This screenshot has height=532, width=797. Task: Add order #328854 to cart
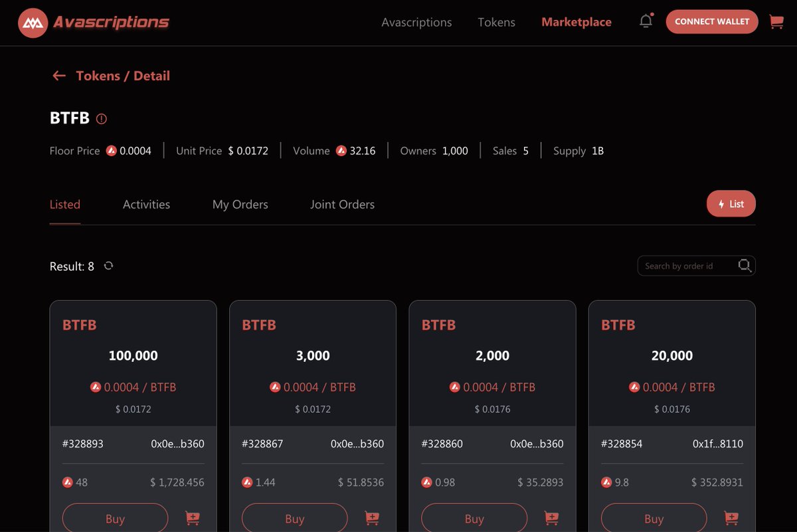coord(731,518)
